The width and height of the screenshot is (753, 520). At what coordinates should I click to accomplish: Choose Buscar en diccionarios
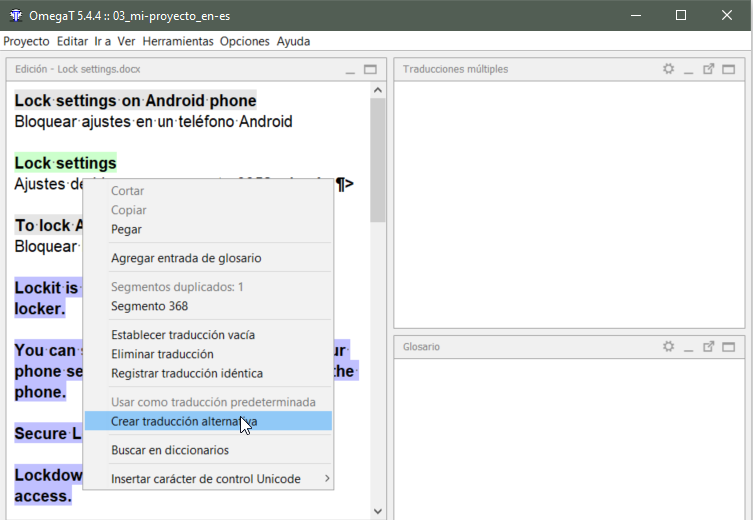coord(208,450)
